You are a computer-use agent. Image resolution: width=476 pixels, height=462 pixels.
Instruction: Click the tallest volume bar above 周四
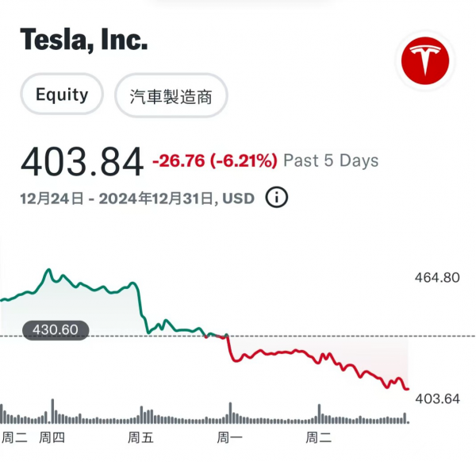click(x=52, y=411)
